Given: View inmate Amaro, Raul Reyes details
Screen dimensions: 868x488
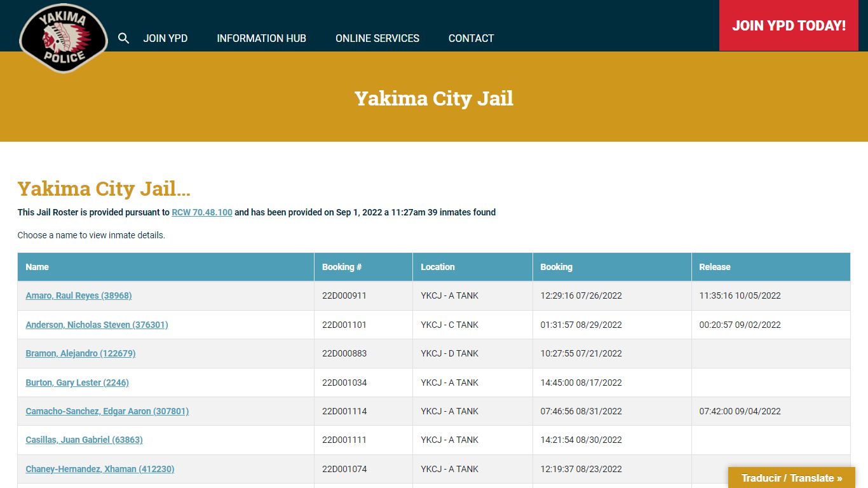Looking at the screenshot, I should (x=79, y=295).
